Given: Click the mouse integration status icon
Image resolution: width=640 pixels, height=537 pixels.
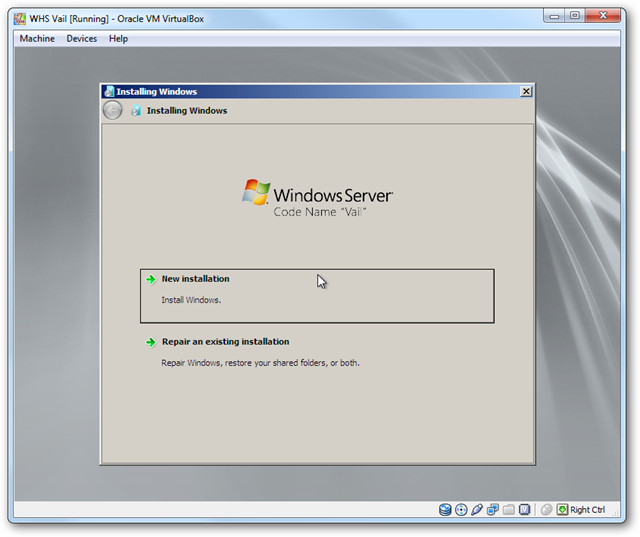Looking at the screenshot, I should [x=546, y=510].
